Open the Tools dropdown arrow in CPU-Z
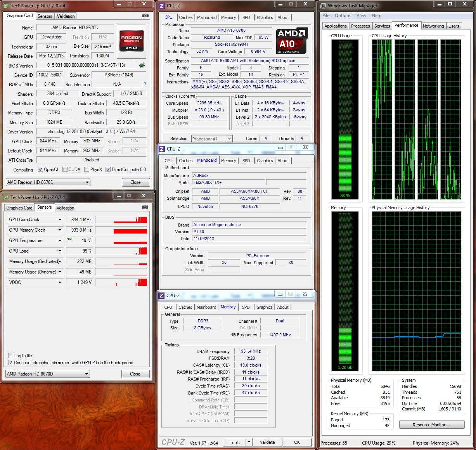This screenshot has width=476, height=450. pos(249,442)
